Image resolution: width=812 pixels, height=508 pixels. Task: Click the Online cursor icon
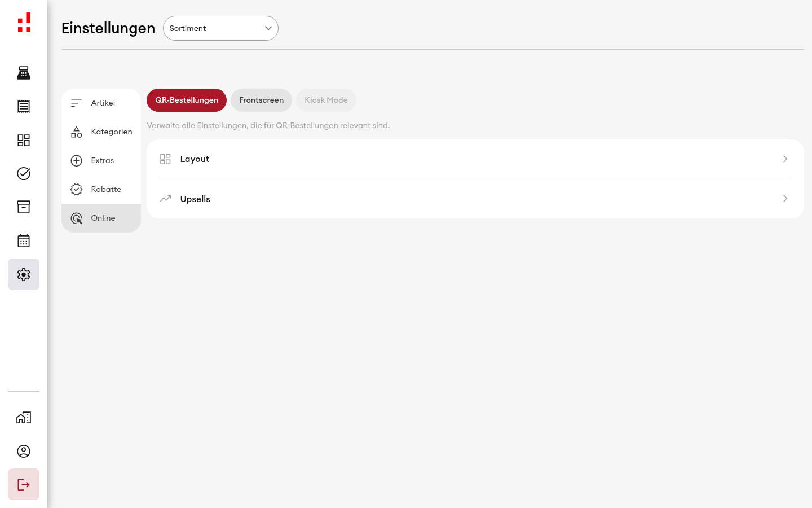76,218
